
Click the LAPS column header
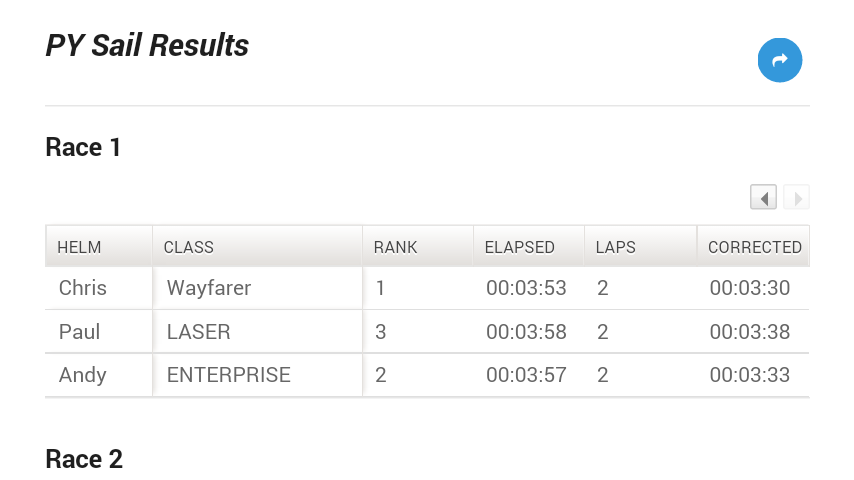[616, 247]
